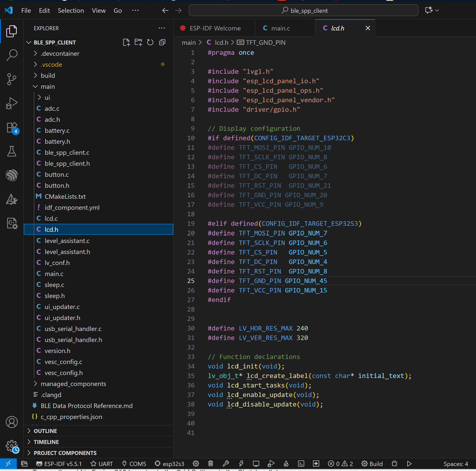Refresh the explorer file tree
The height and width of the screenshot is (471, 476).
[150, 42]
